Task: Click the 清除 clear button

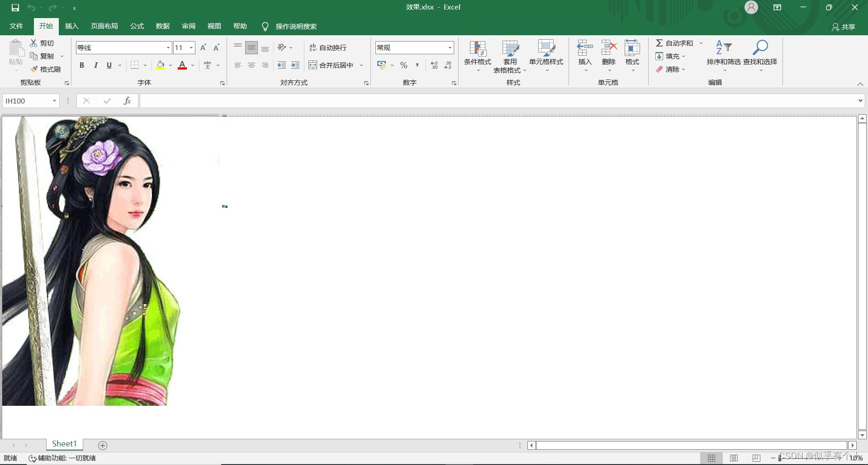Action: pos(671,69)
